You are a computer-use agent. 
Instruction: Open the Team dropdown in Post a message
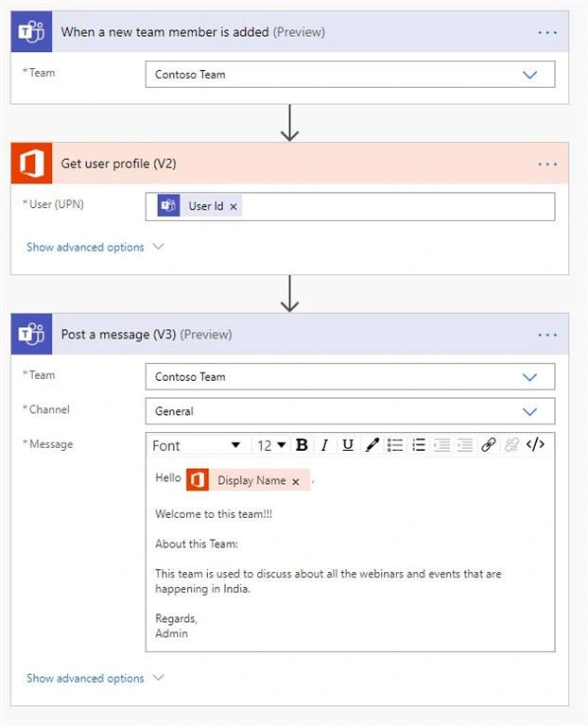[x=350, y=377]
